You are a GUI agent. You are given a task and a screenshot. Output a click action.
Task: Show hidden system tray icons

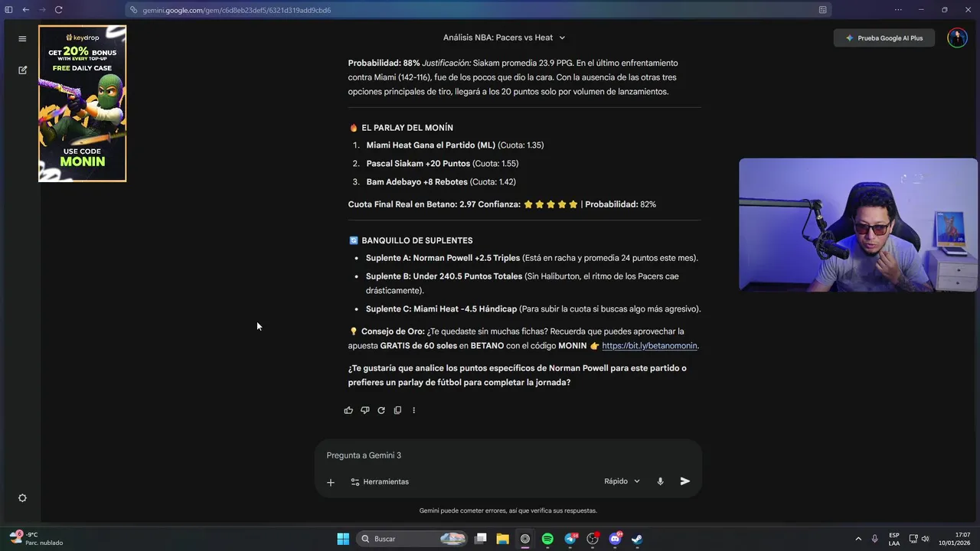858,539
